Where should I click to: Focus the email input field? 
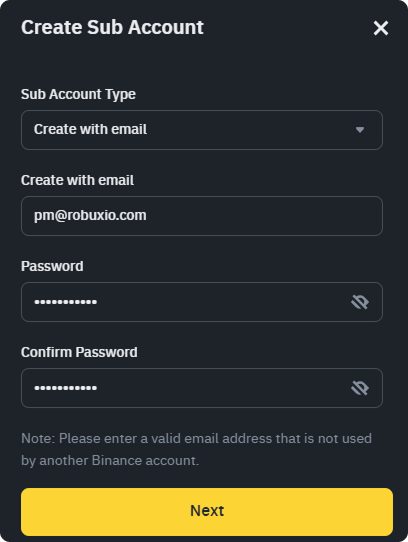click(202, 216)
